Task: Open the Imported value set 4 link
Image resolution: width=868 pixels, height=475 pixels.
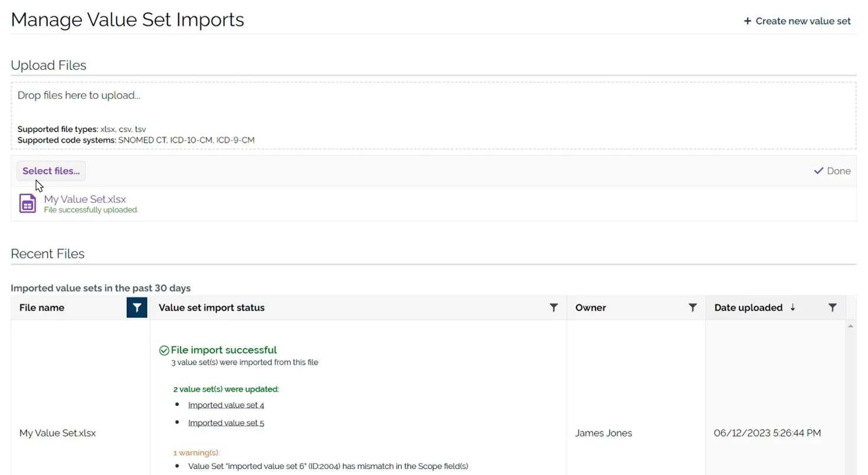Action: (x=226, y=405)
